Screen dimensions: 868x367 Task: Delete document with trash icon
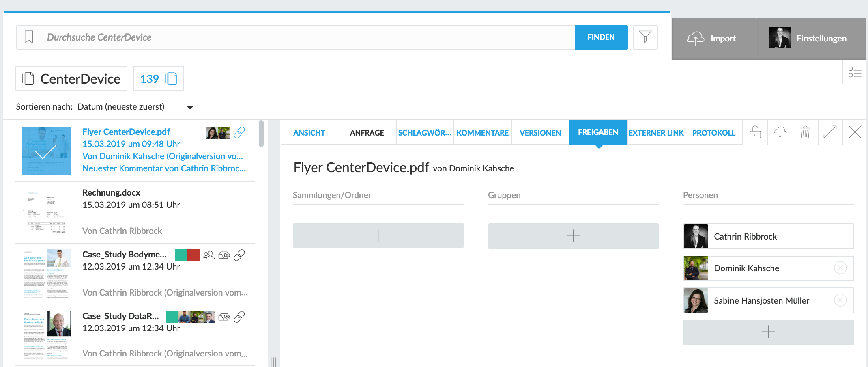click(x=805, y=132)
